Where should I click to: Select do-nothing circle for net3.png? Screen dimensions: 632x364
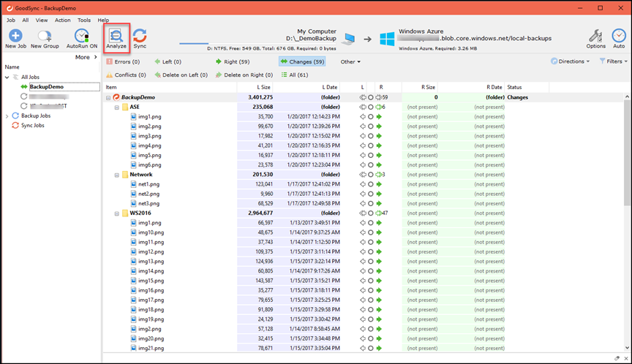(371, 203)
